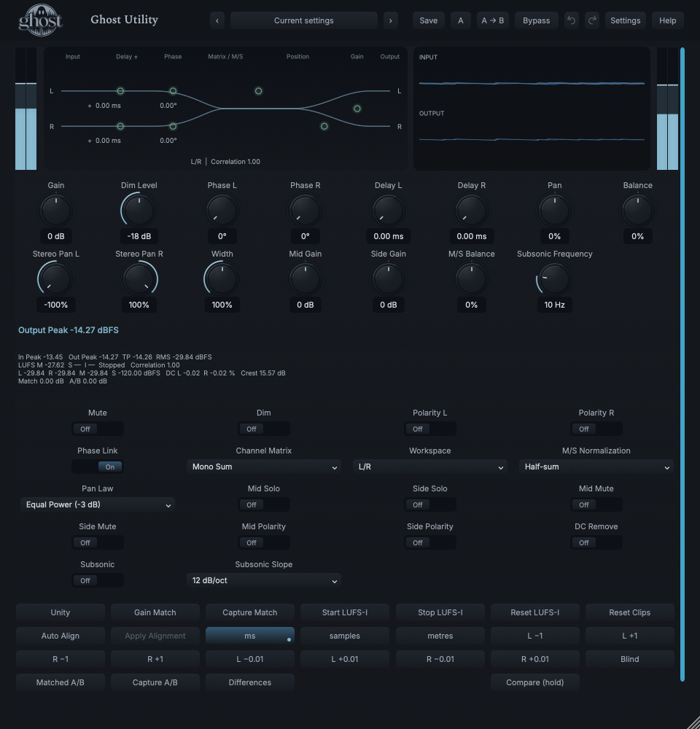
Task: Click the undo arrow icon
Action: pyautogui.click(x=572, y=20)
